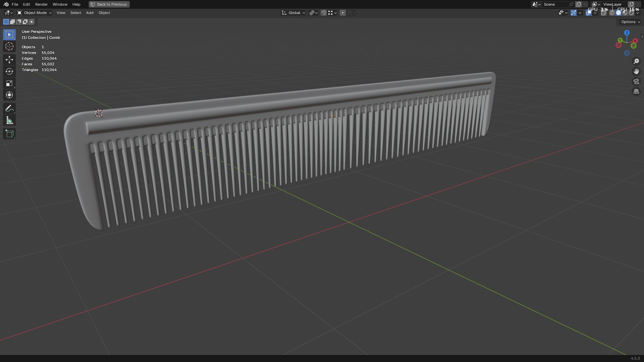Screen dimensions: 644x362
Task: Open the File menu
Action: tap(15, 4)
